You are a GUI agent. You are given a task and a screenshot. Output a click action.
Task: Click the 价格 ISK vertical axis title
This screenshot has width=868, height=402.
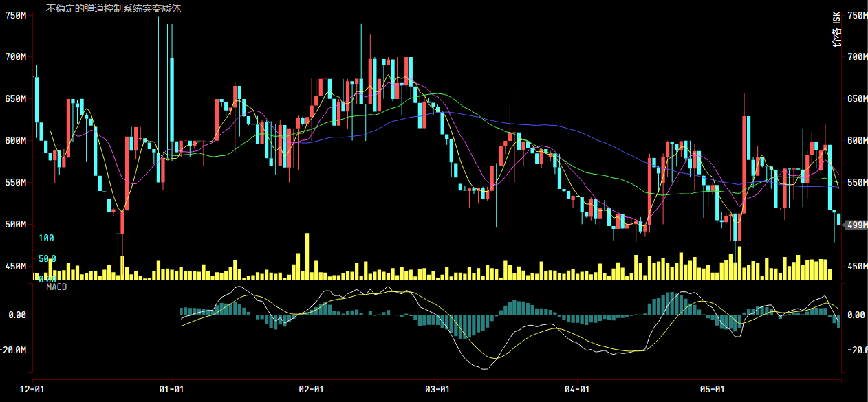pos(836,32)
